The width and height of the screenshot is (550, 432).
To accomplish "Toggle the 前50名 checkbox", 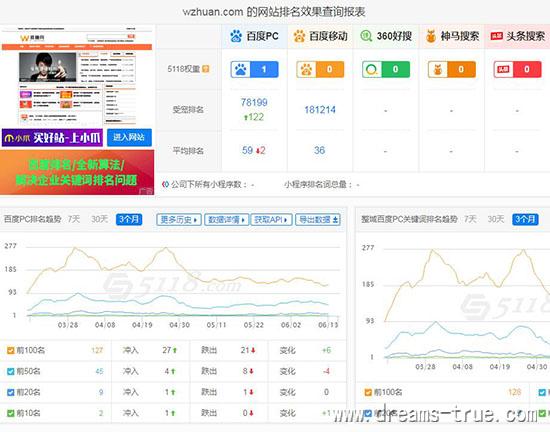I will 11,371.
